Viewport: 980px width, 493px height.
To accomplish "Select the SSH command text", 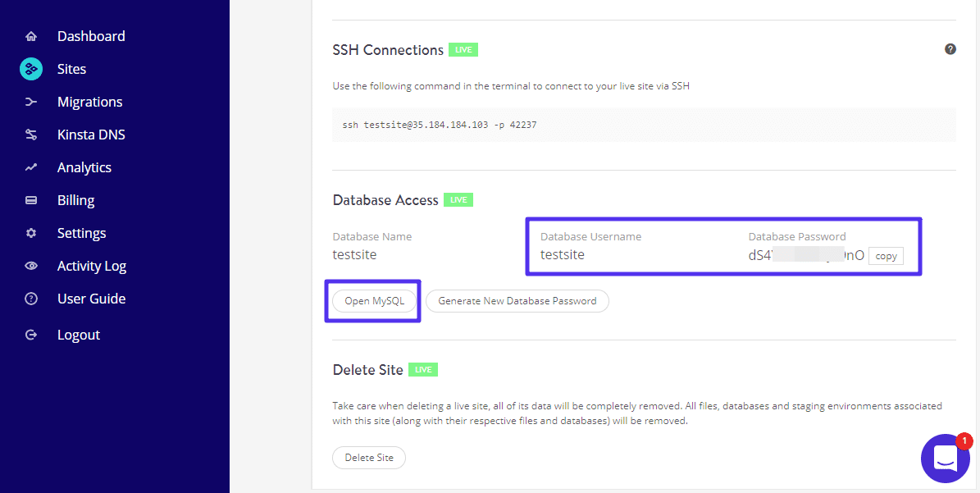I will [x=439, y=124].
